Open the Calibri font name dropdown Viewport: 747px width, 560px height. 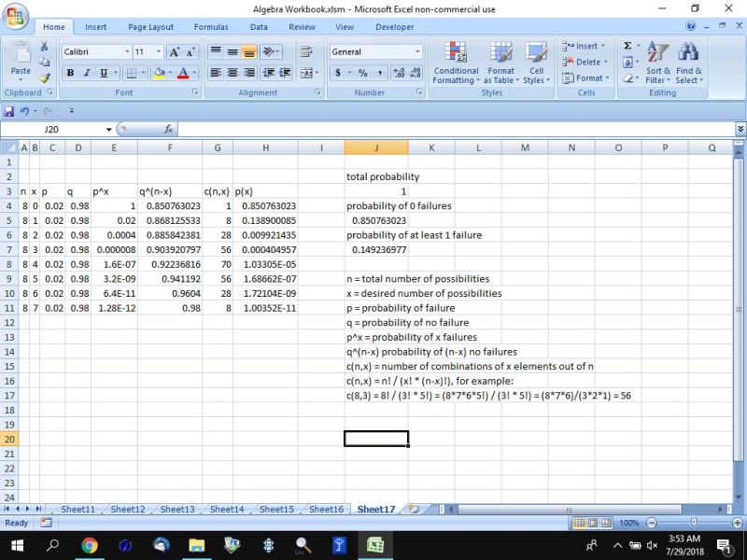pyautogui.click(x=127, y=52)
